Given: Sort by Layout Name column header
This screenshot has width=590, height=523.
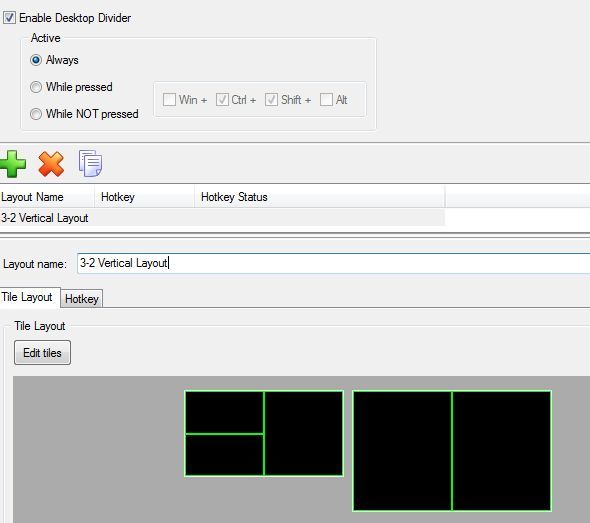Looking at the screenshot, I should 47,197.
